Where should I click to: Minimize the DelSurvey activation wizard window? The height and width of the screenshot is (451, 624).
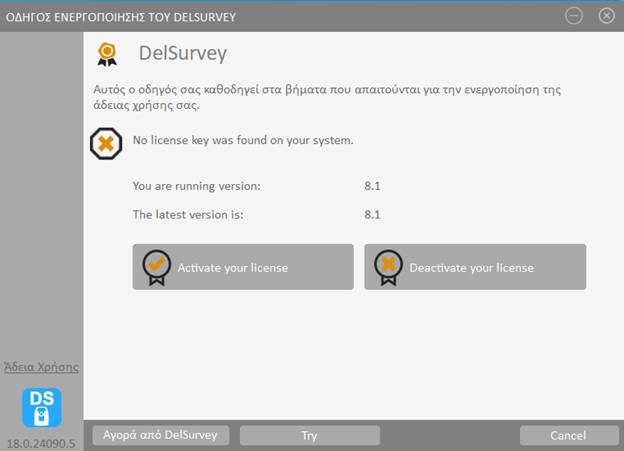tap(574, 15)
